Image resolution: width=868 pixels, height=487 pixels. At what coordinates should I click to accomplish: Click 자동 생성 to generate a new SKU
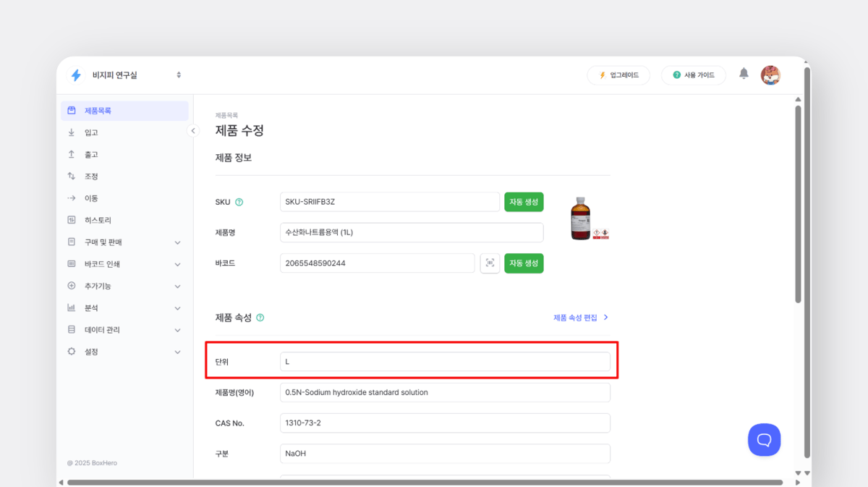pos(524,202)
